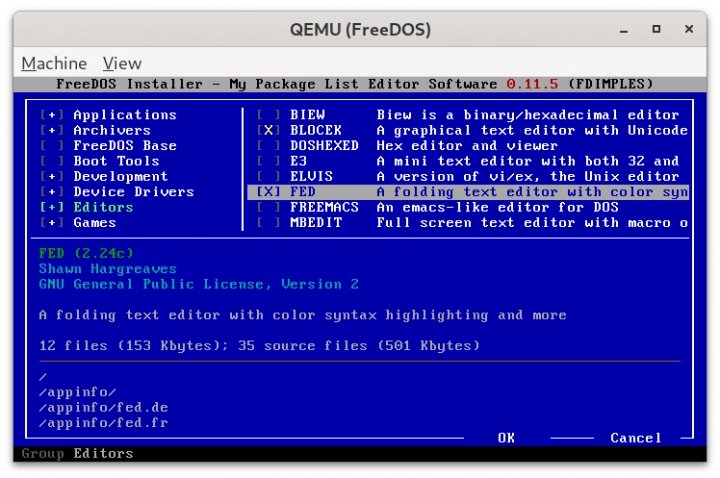This screenshot has width=720, height=478.
Task: Select the BIEW package name
Action: (307, 115)
